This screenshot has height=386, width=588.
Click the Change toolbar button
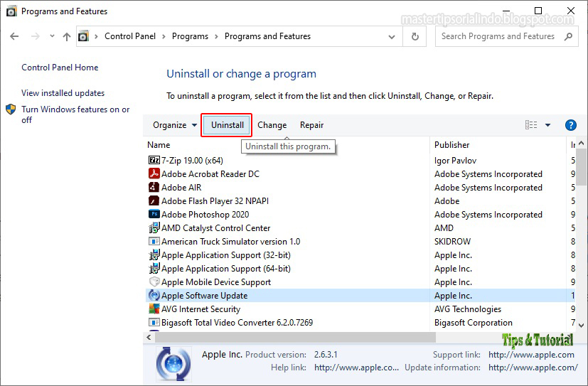272,125
